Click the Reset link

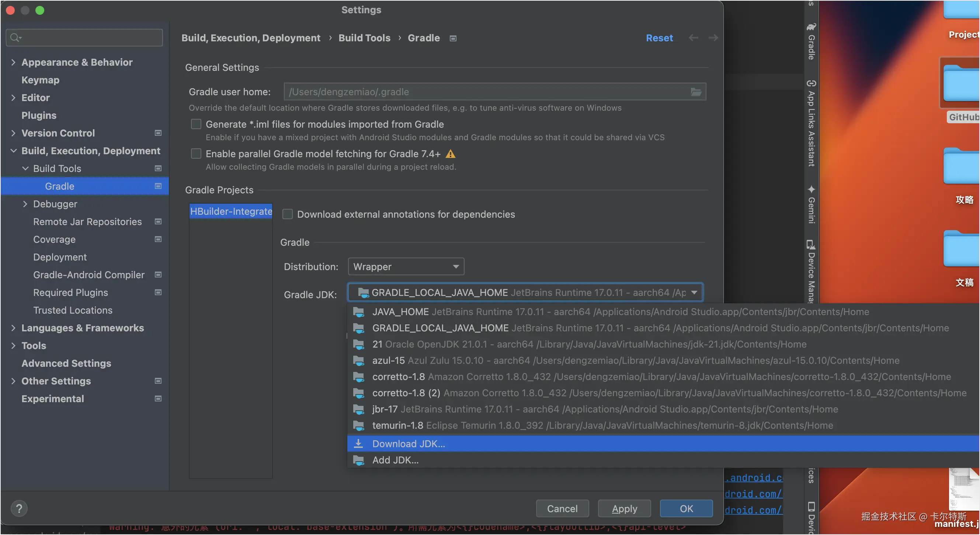click(x=659, y=38)
